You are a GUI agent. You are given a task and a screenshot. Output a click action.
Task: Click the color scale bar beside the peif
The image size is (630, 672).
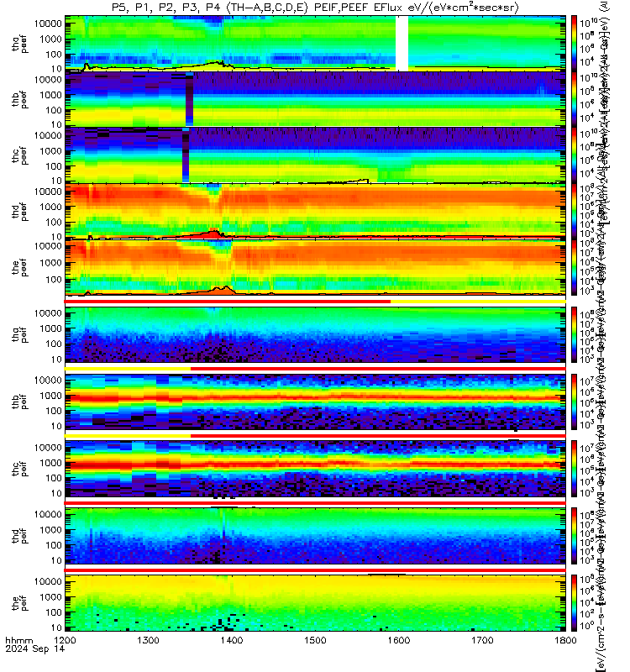574,603
